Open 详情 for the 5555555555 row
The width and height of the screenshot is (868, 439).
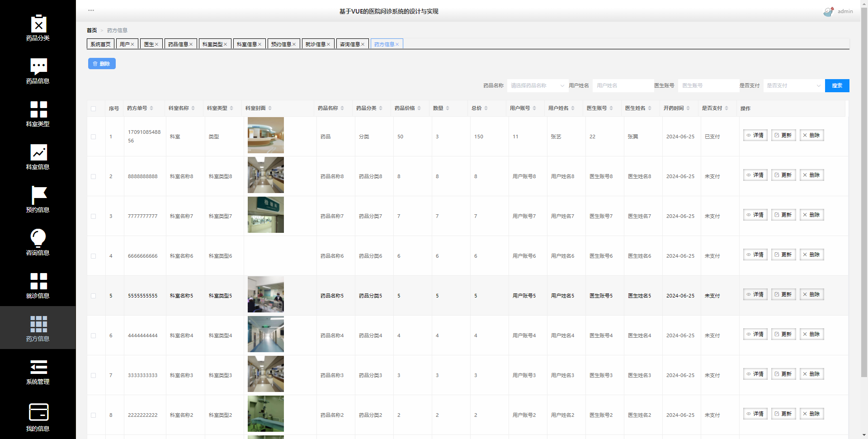(755, 294)
